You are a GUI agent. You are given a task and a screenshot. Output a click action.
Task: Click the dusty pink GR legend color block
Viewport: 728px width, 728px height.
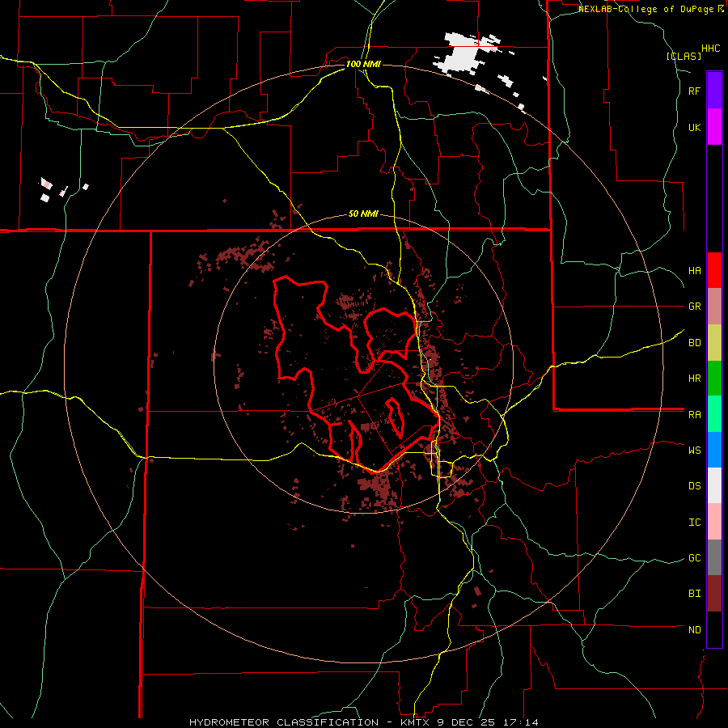[x=714, y=307]
